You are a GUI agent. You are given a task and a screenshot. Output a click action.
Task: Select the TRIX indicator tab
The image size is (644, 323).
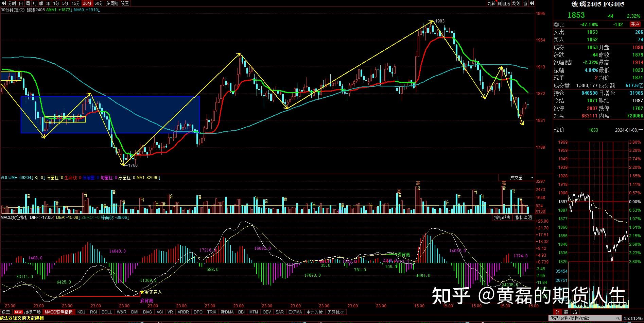click(x=212, y=312)
